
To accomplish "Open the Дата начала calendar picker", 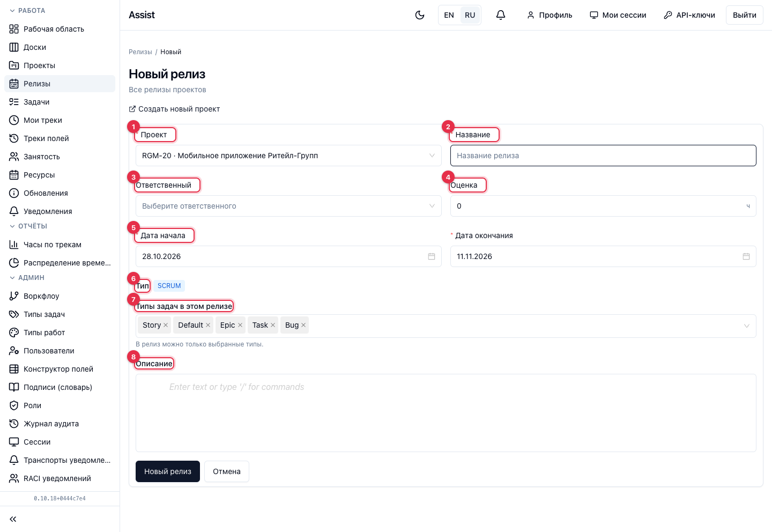I will pyautogui.click(x=432, y=256).
